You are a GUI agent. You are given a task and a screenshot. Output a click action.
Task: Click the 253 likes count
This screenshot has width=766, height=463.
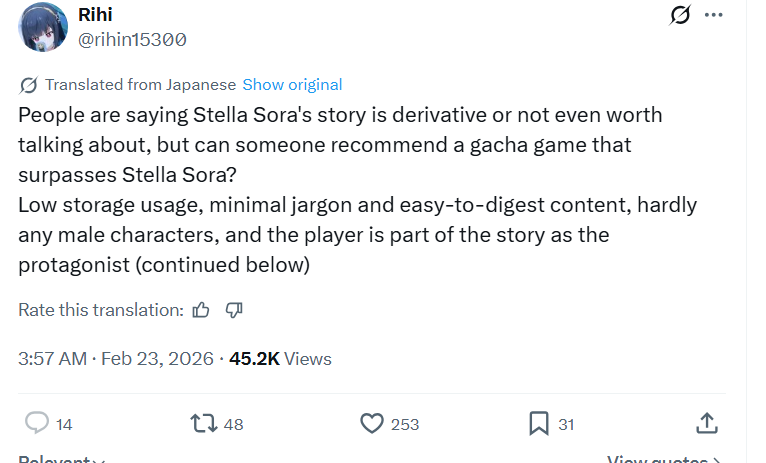point(405,424)
